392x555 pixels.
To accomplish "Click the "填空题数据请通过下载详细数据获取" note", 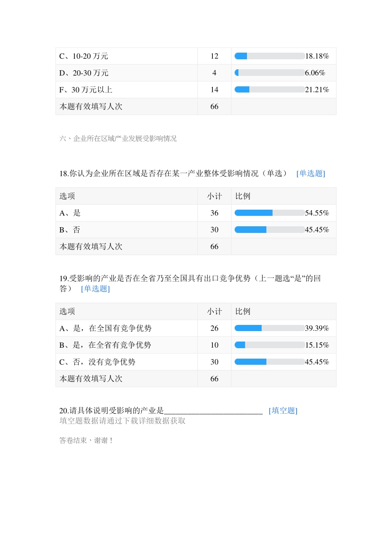I will coord(122,421).
